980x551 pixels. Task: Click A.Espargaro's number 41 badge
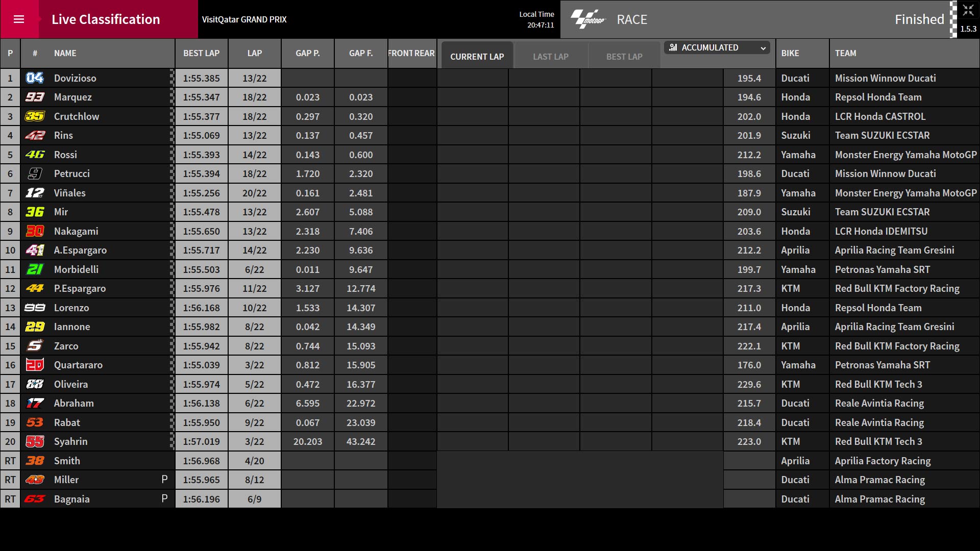click(x=35, y=250)
